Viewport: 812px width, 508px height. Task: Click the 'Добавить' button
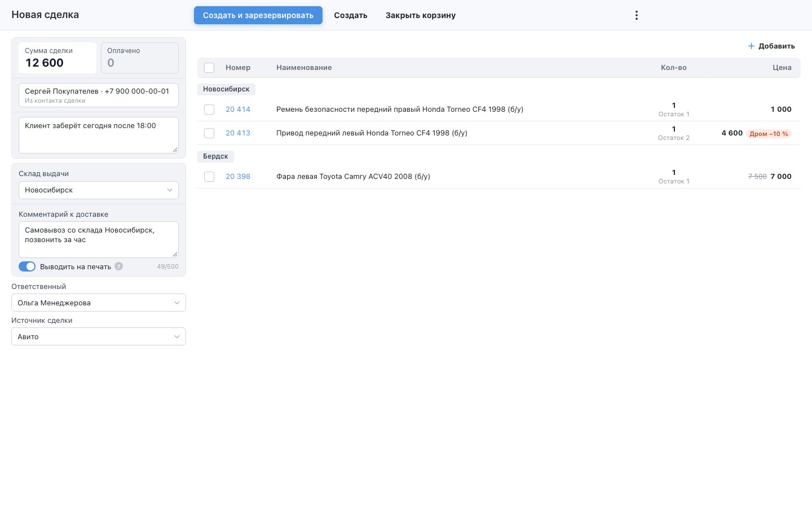click(x=771, y=46)
